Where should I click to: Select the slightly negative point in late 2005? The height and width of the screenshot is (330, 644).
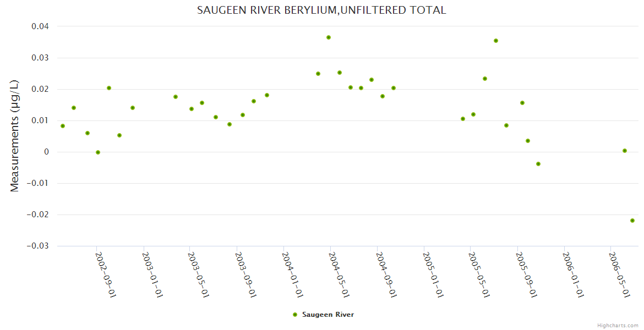pos(538,164)
